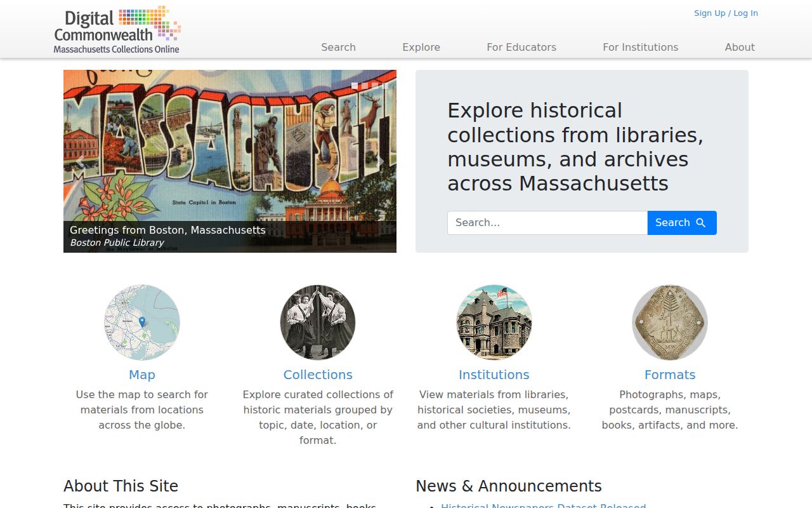Follow the Collections heading link
The height and width of the screenshot is (508, 812).
pos(318,375)
